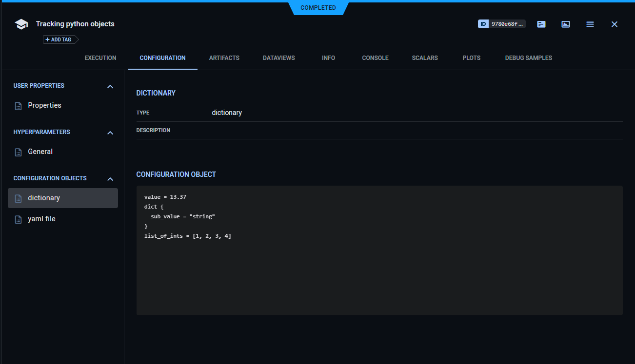Viewport: 635px width, 364px height.
Task: Click the file icon next to yaml file
Action: (18, 219)
